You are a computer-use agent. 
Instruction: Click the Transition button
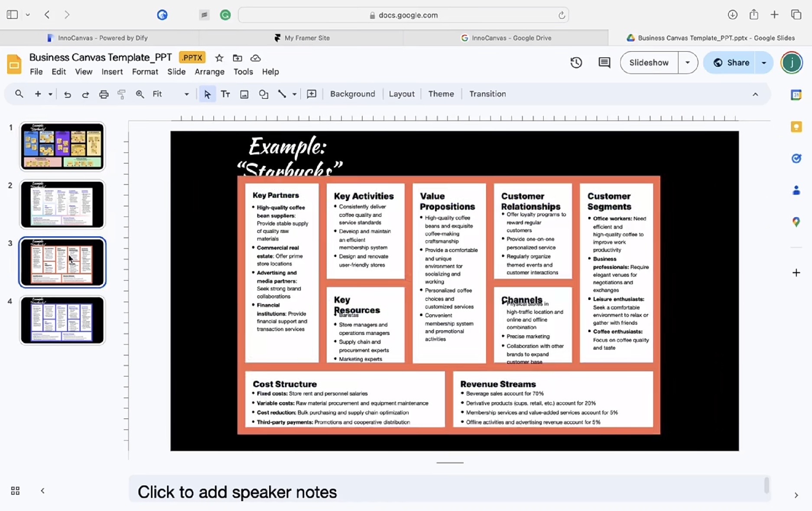point(487,94)
